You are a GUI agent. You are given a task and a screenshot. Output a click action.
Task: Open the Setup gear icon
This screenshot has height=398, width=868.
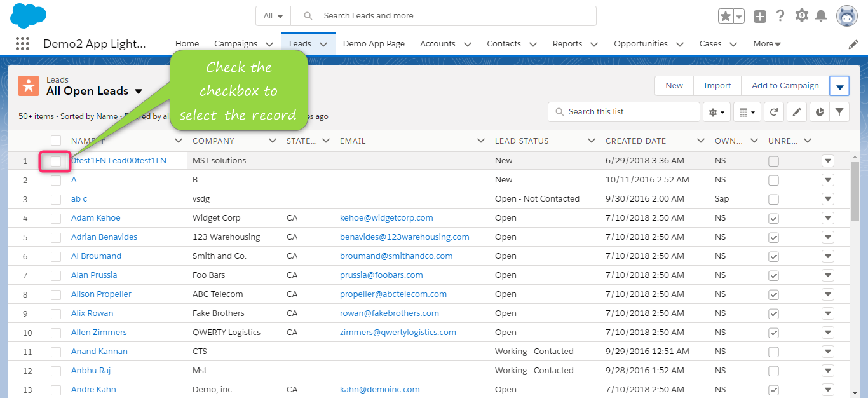coord(801,16)
